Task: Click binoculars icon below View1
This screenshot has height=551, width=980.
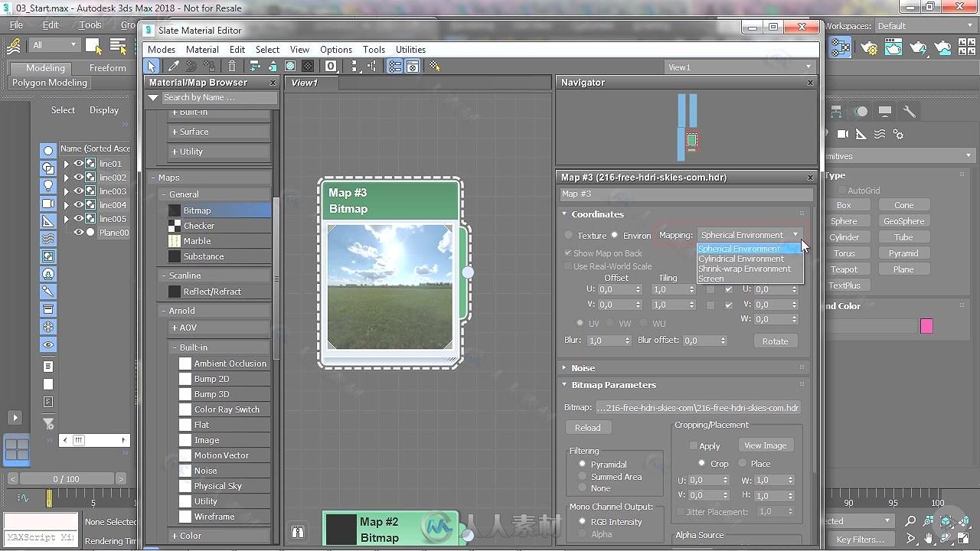Action: [299, 531]
